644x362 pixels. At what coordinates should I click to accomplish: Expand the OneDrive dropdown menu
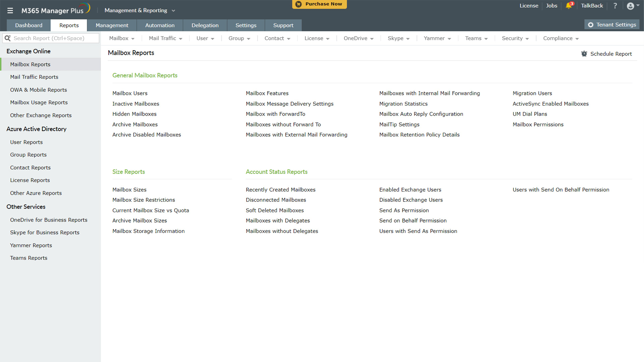click(x=358, y=38)
